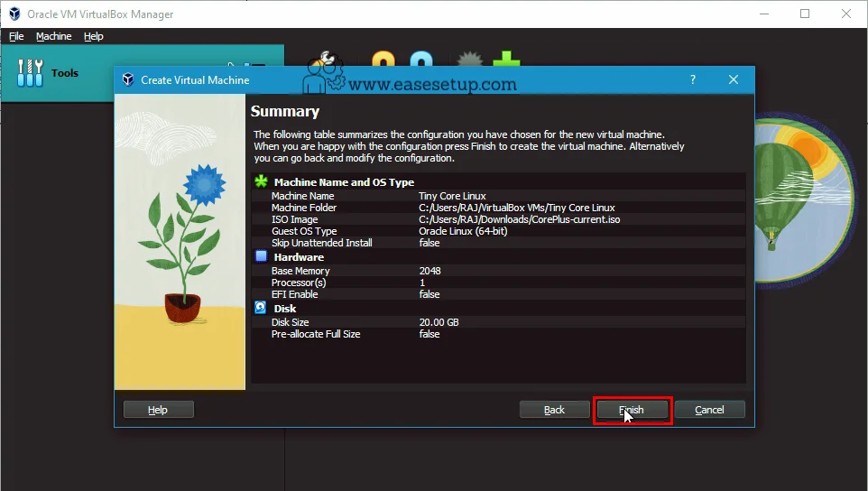
Task: Click the 'Oracle Linux (64-bit)' value
Action: point(463,231)
